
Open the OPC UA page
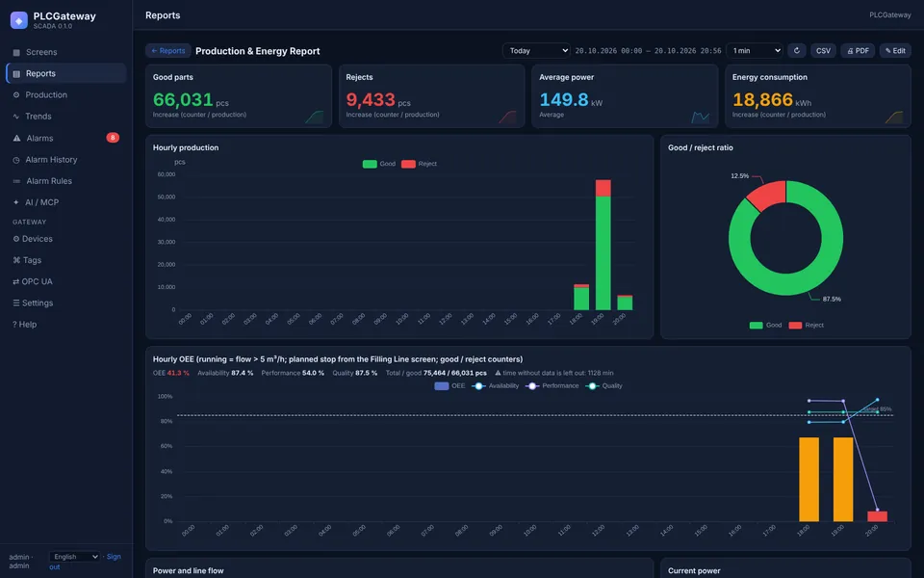pyautogui.click(x=66, y=281)
